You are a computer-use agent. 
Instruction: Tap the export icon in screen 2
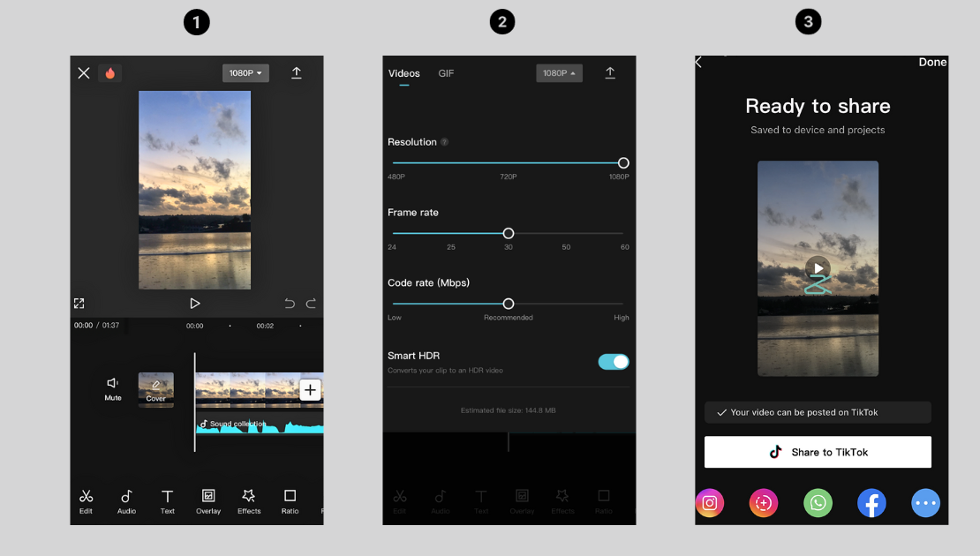[610, 73]
